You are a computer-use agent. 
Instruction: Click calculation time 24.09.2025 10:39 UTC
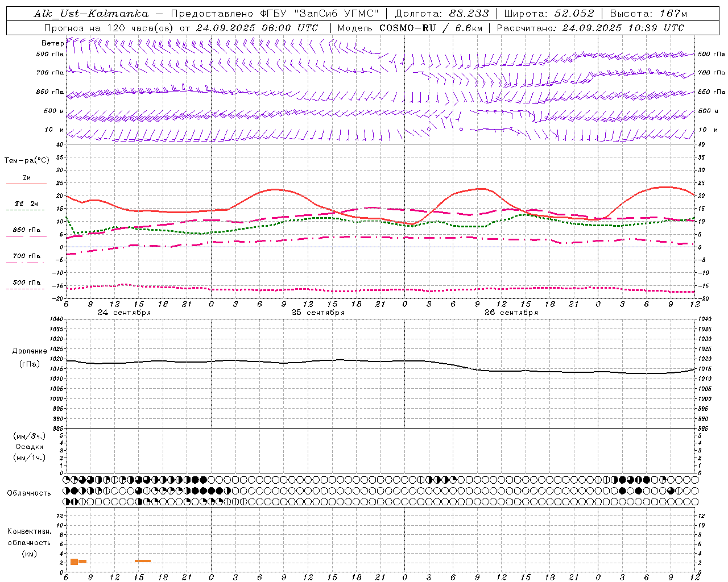pos(623,28)
